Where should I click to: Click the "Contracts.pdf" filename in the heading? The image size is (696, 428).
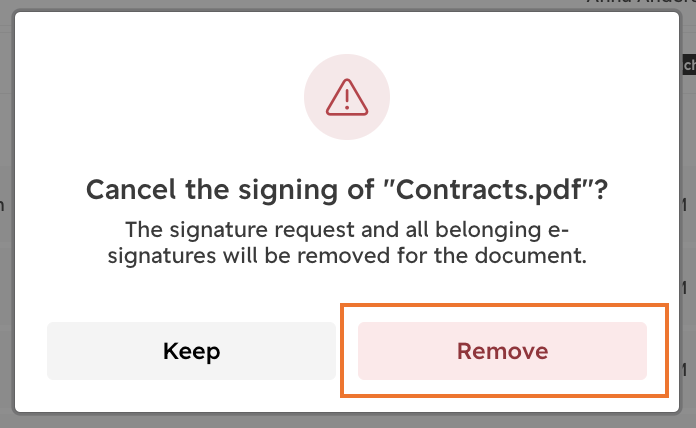[489, 190]
